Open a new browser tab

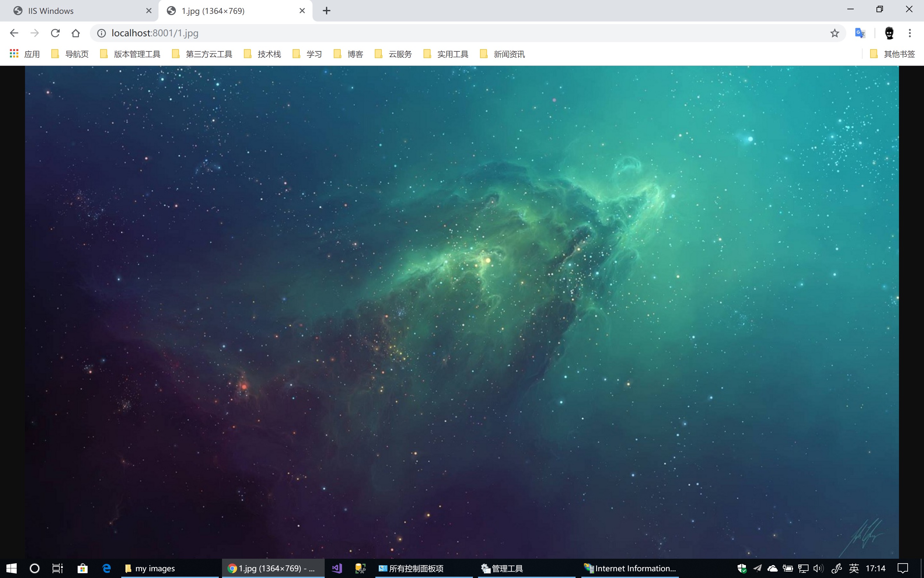327,11
